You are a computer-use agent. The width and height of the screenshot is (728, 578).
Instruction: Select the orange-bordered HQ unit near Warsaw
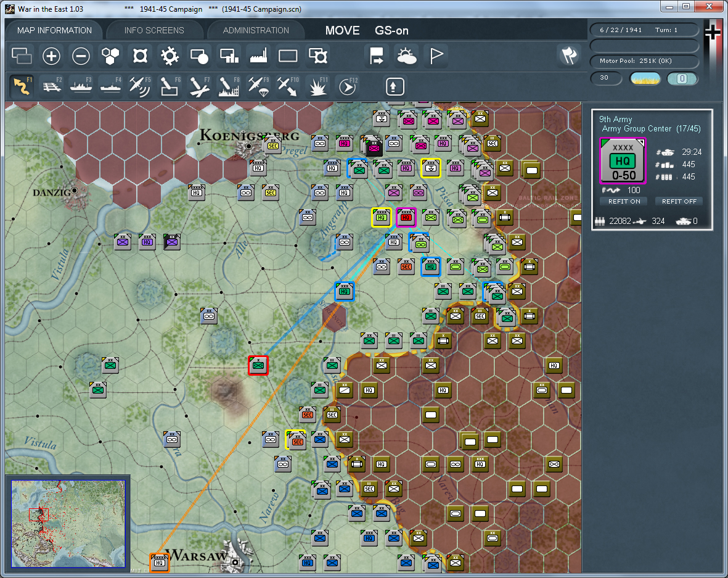click(159, 562)
